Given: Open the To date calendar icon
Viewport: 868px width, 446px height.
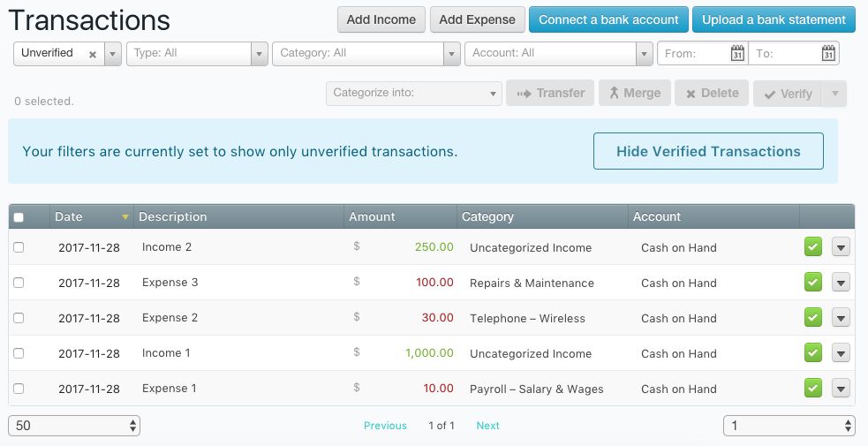Looking at the screenshot, I should coord(828,54).
